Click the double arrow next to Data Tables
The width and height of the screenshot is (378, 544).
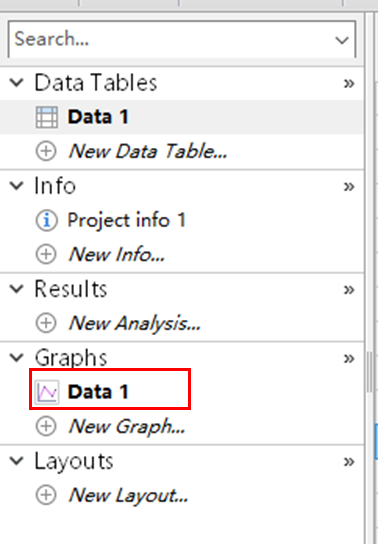[349, 83]
